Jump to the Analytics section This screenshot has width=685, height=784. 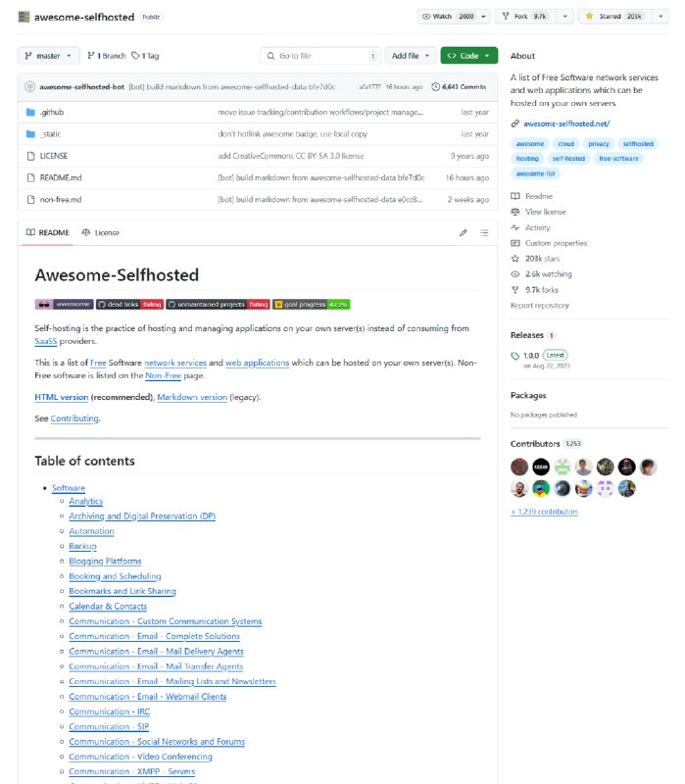86,501
